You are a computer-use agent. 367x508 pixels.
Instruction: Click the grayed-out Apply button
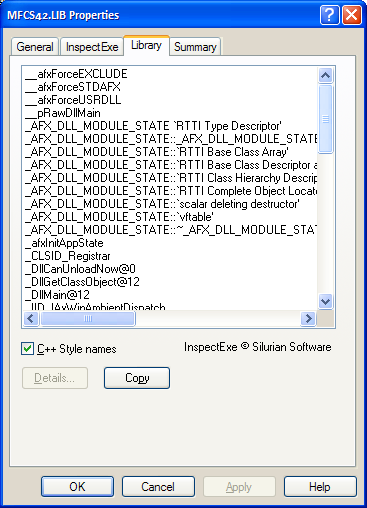(x=239, y=487)
